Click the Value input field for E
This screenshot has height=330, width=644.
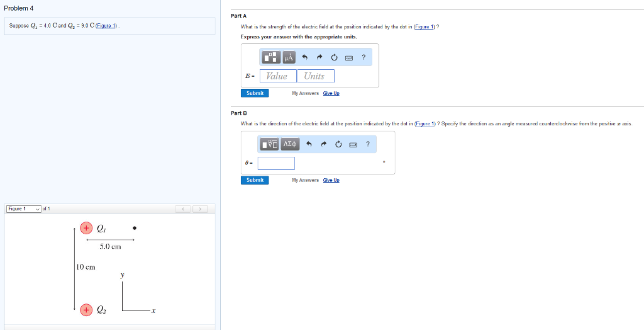pyautogui.click(x=278, y=76)
